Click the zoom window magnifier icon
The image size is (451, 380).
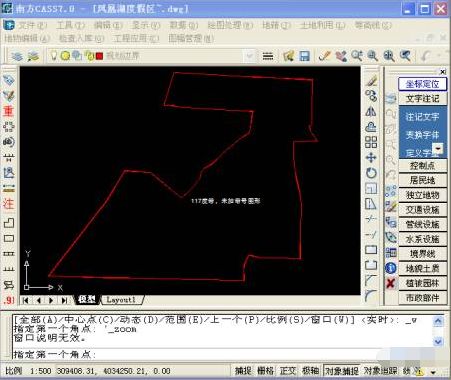pos(373,56)
